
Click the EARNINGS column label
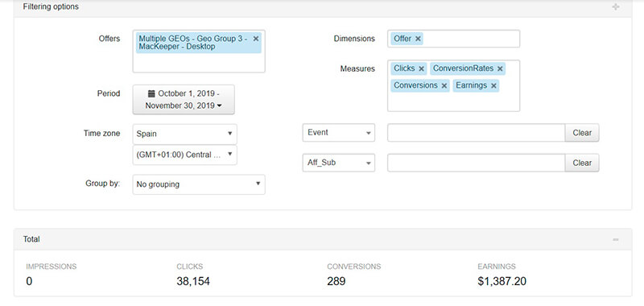(497, 267)
